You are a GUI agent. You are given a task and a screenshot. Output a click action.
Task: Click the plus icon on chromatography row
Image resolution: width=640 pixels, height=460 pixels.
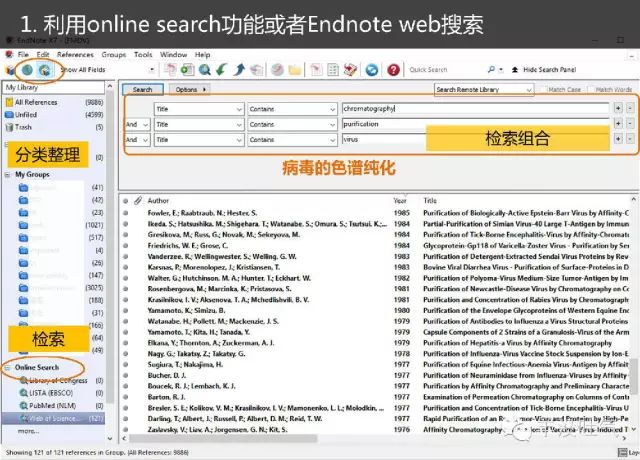618,108
